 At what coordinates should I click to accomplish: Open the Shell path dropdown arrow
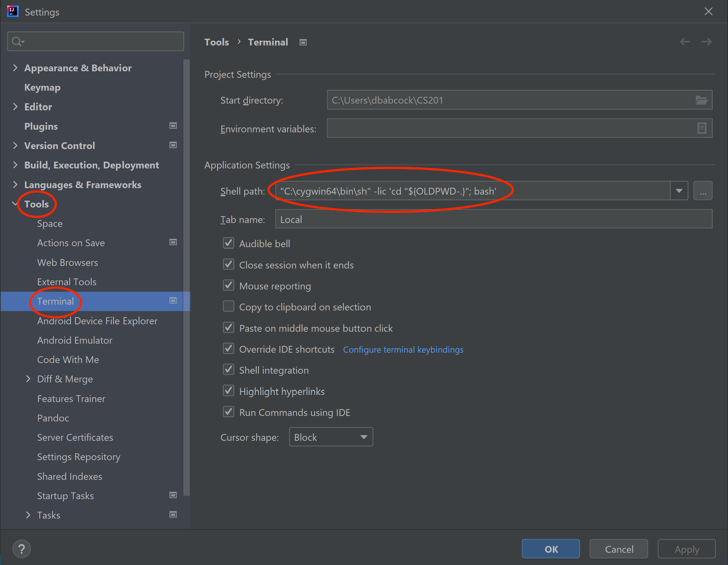(x=679, y=191)
